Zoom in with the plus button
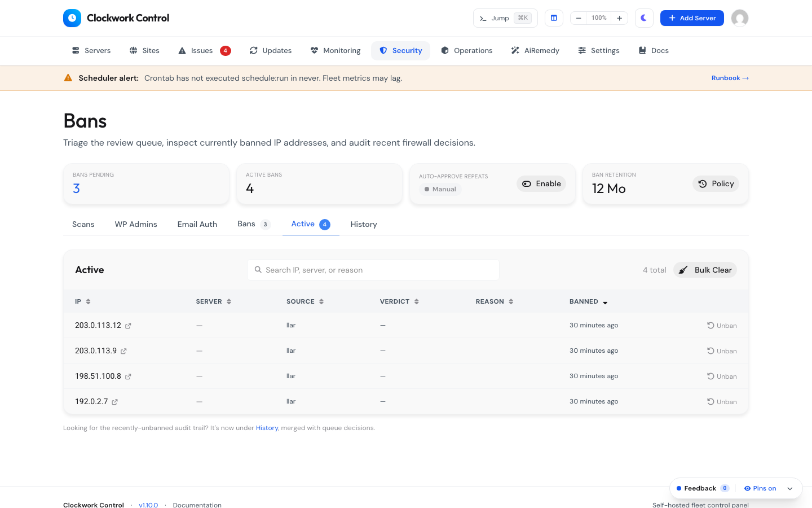This screenshot has height=508, width=812. 619,18
